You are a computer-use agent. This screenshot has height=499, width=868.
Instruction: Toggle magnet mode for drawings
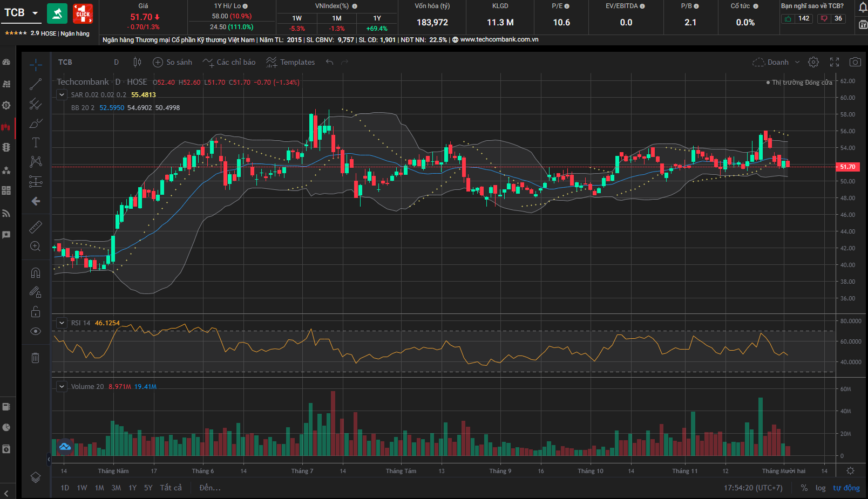[36, 272]
